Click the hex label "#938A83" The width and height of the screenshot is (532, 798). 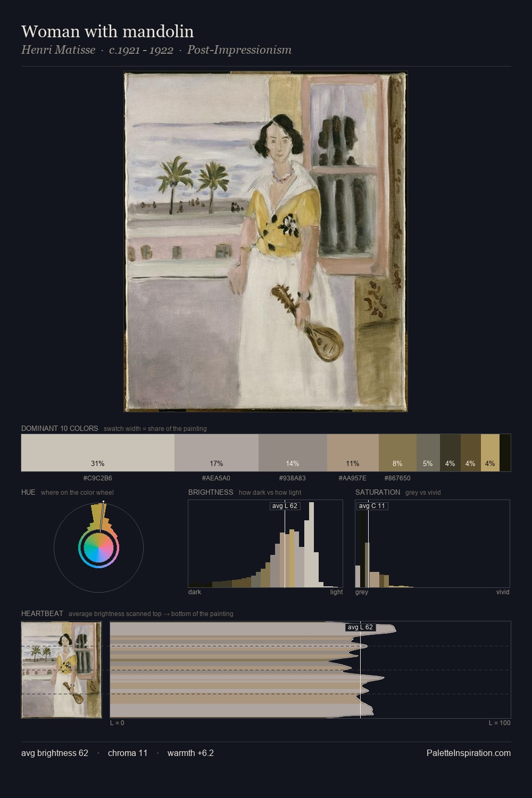293,478
